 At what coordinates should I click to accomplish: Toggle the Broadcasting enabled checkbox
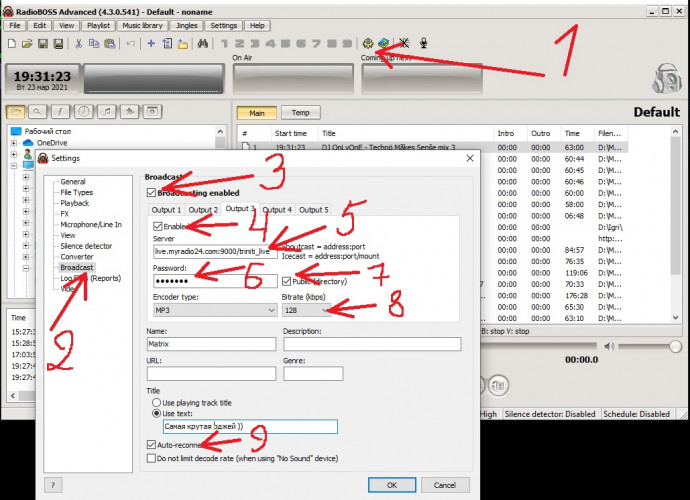[x=151, y=192]
